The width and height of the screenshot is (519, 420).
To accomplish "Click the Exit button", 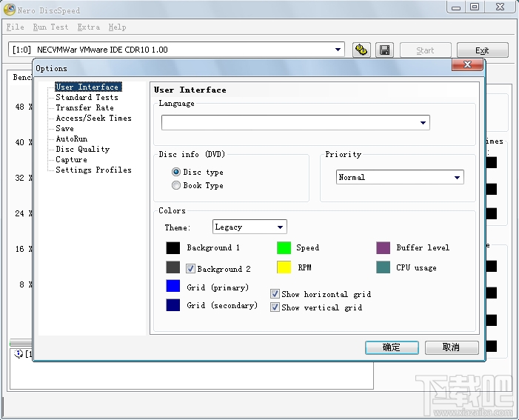I will (482, 50).
